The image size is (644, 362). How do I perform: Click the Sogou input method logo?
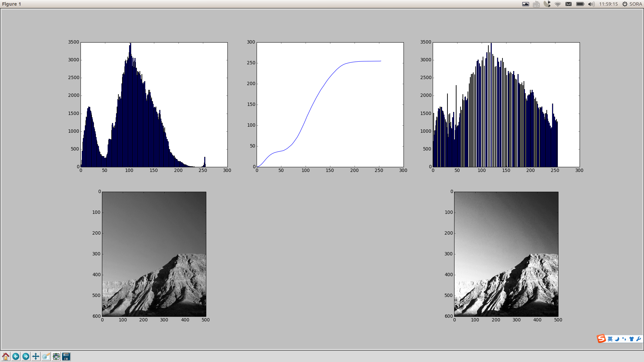coord(601,339)
